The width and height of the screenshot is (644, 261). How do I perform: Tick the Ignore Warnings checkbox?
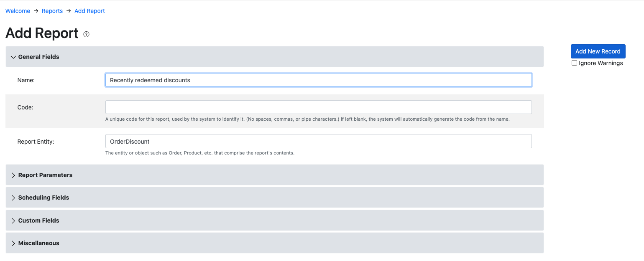574,63
